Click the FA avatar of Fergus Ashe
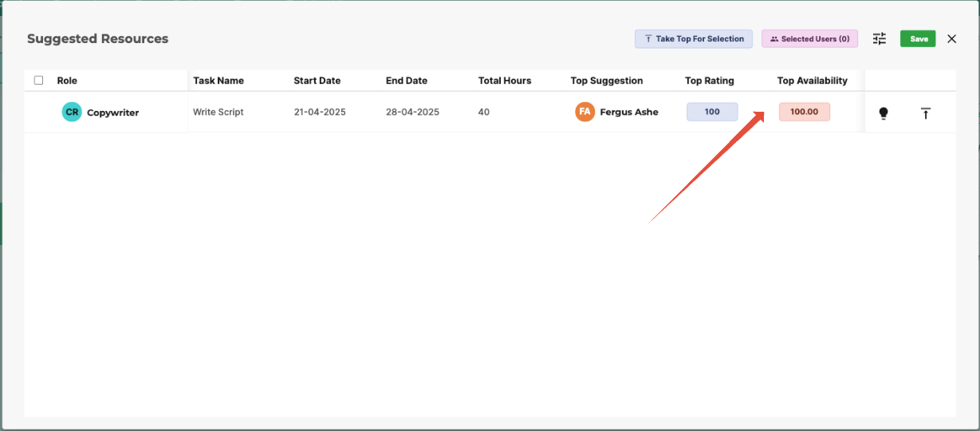Viewport: 980px width, 431px height. click(584, 112)
